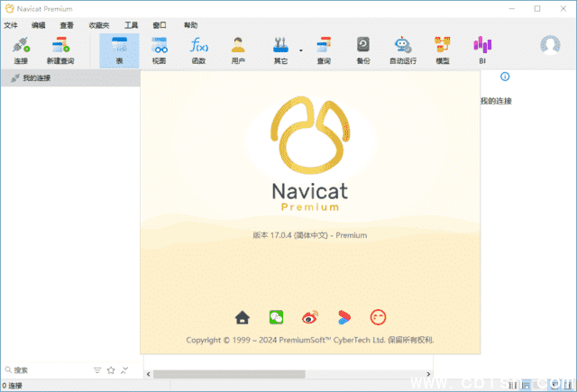The width and height of the screenshot is (577, 392).
Task: Click the filter icon beside search
Action: 97,370
